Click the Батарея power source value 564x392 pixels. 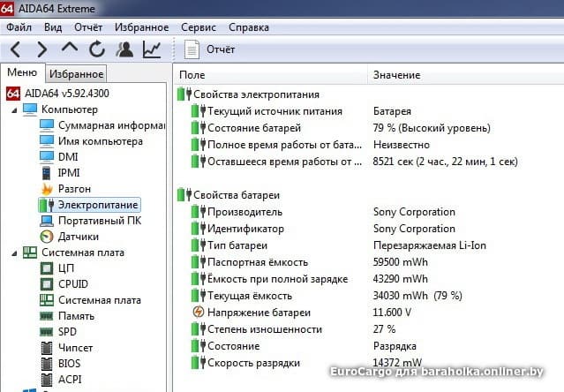click(x=392, y=111)
